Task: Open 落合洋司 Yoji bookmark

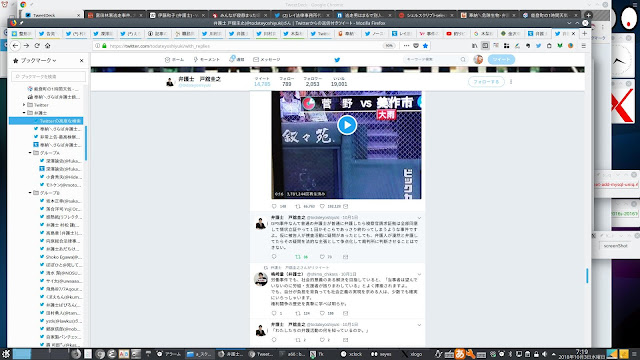Action: (61, 209)
